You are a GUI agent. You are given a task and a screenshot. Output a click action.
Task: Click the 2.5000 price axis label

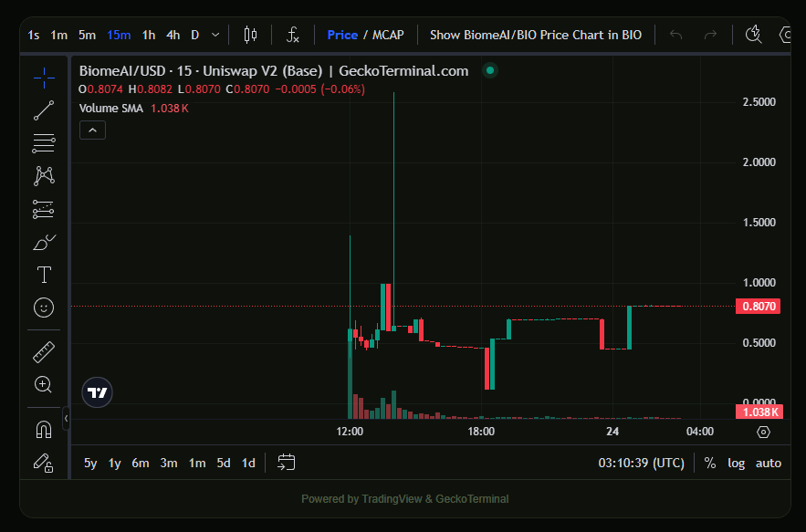[759, 102]
